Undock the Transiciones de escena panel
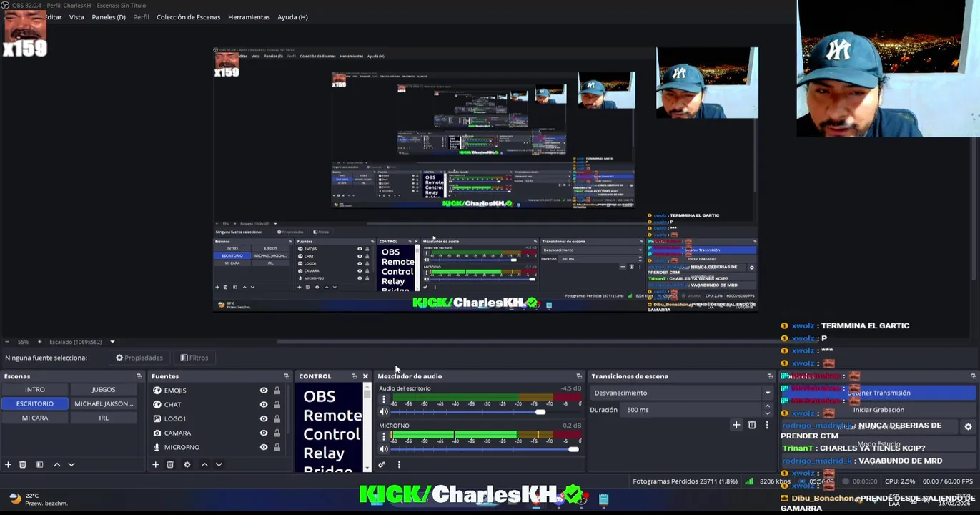The height and width of the screenshot is (515, 980). [x=770, y=376]
